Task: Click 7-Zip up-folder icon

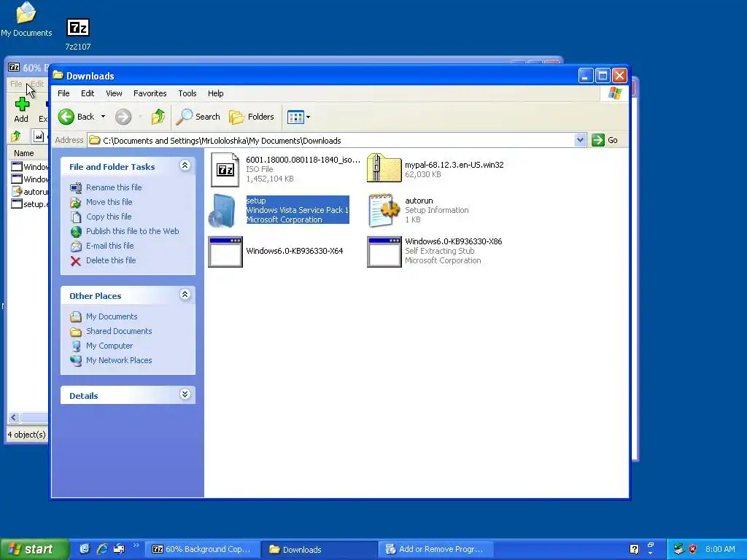Action: [x=16, y=136]
